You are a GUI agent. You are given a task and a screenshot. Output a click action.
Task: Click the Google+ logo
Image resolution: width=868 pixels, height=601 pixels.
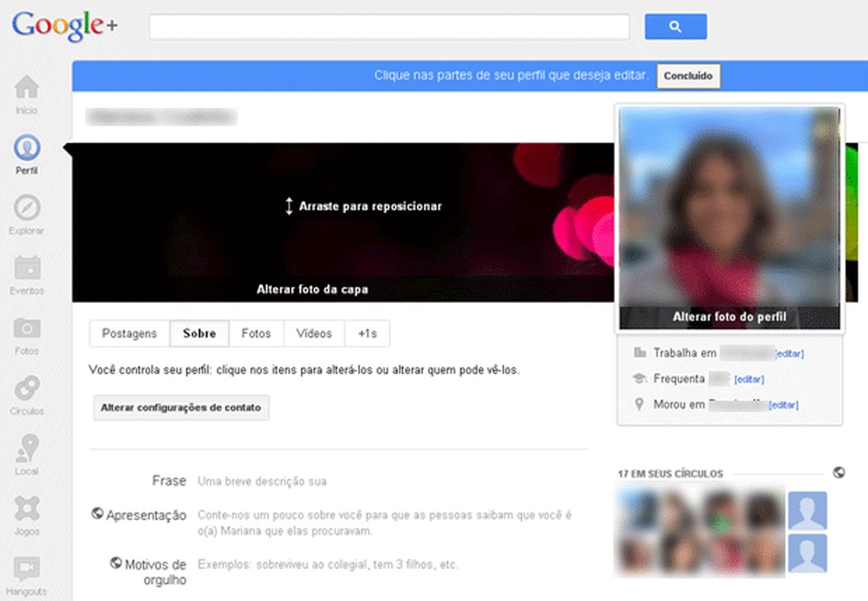pos(64,26)
